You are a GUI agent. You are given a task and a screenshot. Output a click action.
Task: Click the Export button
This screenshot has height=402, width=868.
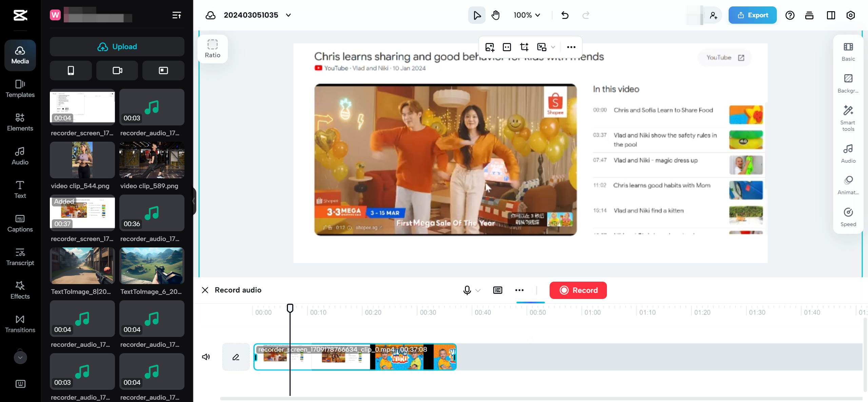[752, 15]
